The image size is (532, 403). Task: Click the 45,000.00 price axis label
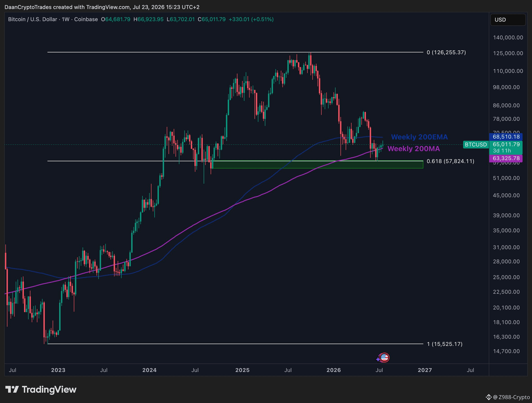506,195
